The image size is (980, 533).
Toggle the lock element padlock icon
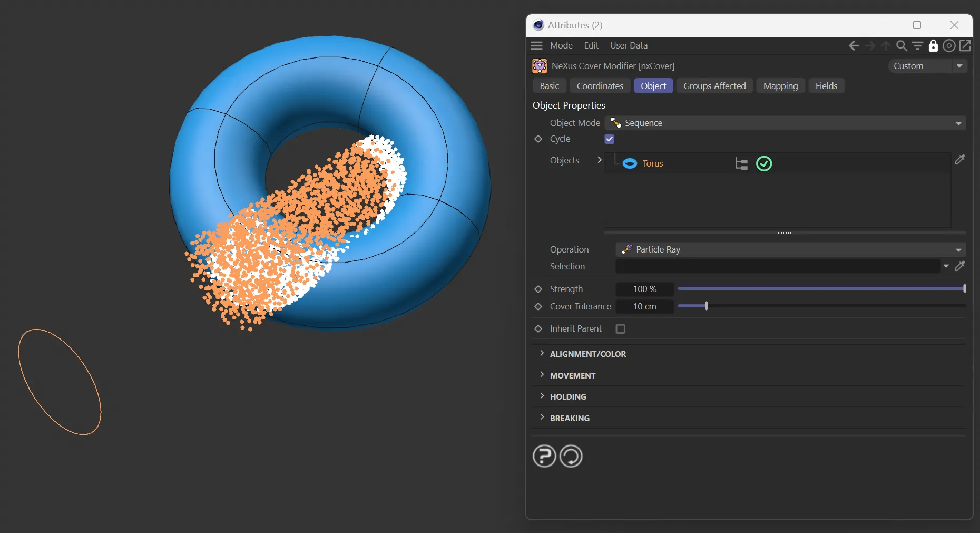933,46
